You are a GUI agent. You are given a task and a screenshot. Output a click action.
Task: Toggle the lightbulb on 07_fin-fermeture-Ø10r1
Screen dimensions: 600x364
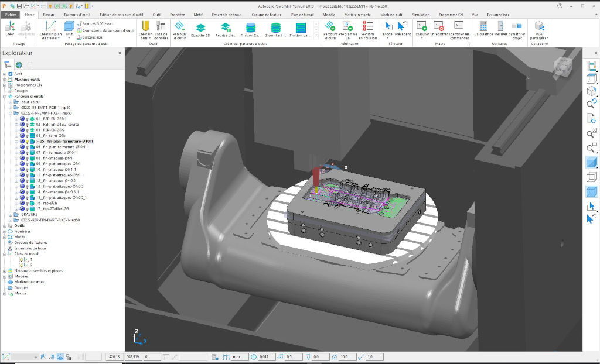pos(26,152)
